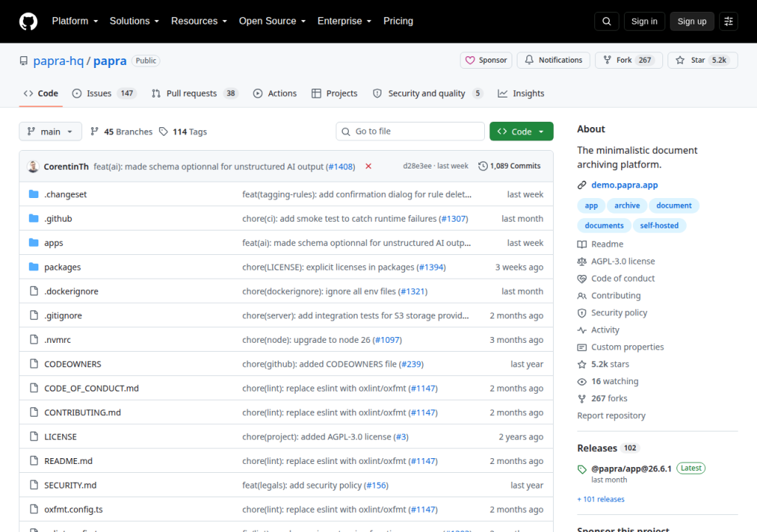Click the book icon beside Readme
The image size is (757, 532).
click(582, 245)
